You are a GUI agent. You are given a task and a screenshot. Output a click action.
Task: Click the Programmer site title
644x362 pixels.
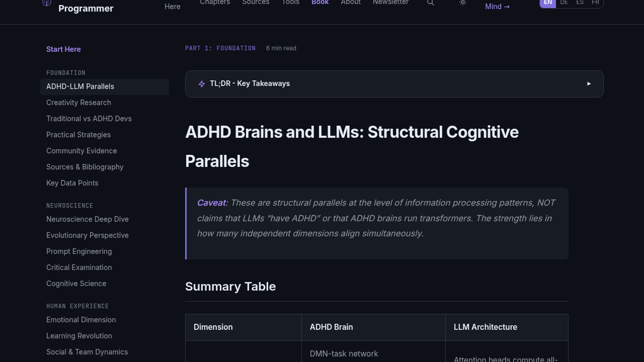pos(86,8)
